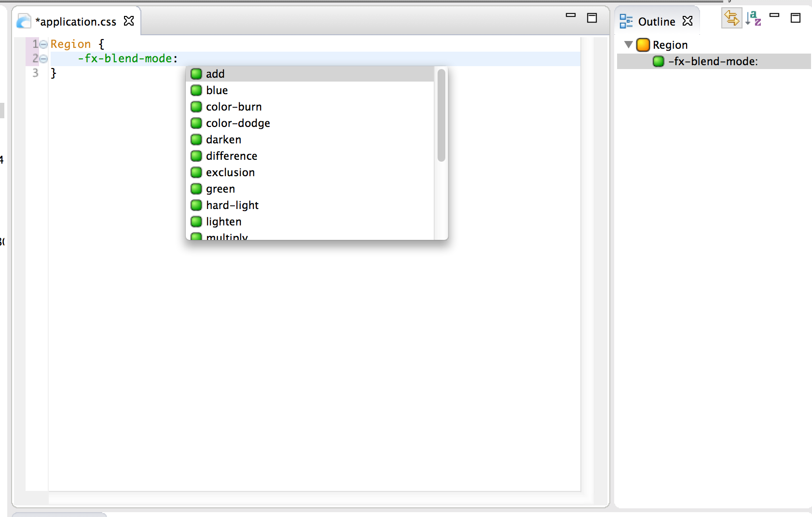Collapse fold marker on line 2

pos(43,59)
